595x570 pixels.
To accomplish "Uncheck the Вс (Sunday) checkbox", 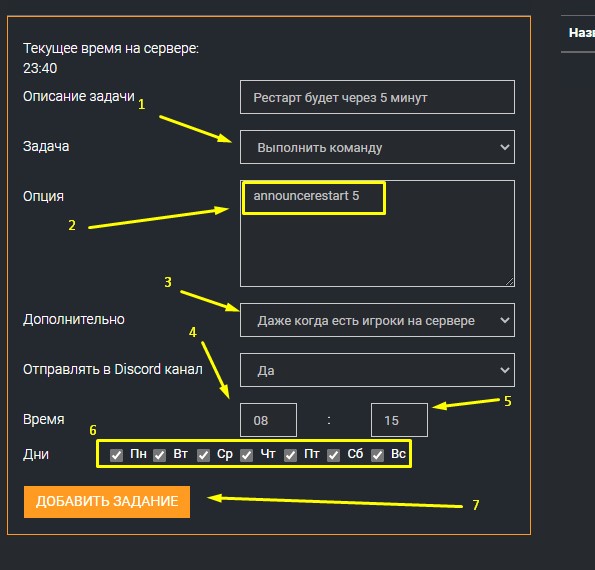I will point(377,455).
